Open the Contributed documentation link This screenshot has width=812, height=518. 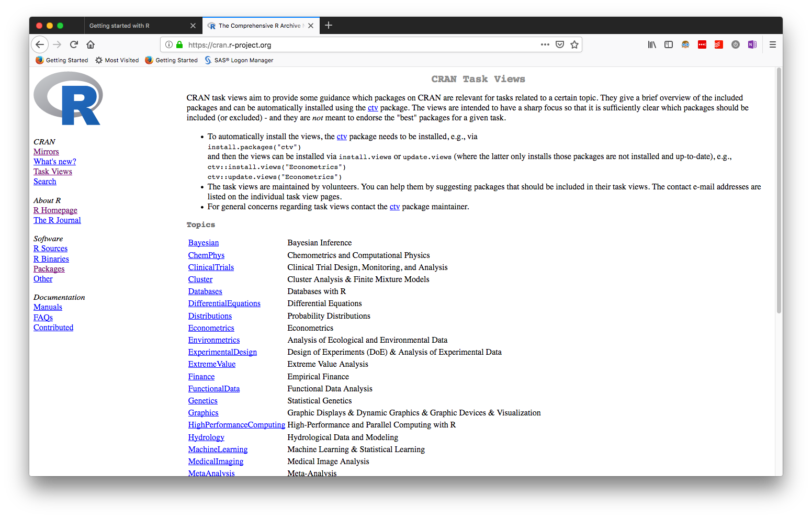(53, 328)
